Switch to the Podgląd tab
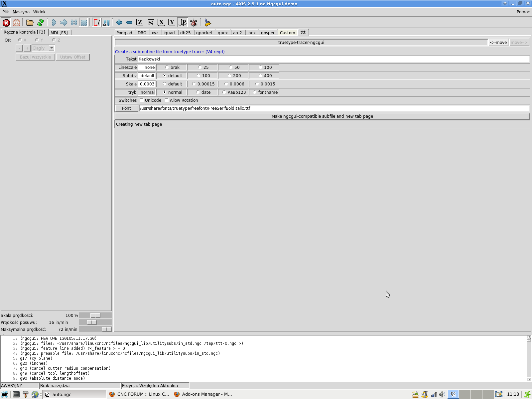Viewport: 532px width, 399px height. (x=124, y=33)
